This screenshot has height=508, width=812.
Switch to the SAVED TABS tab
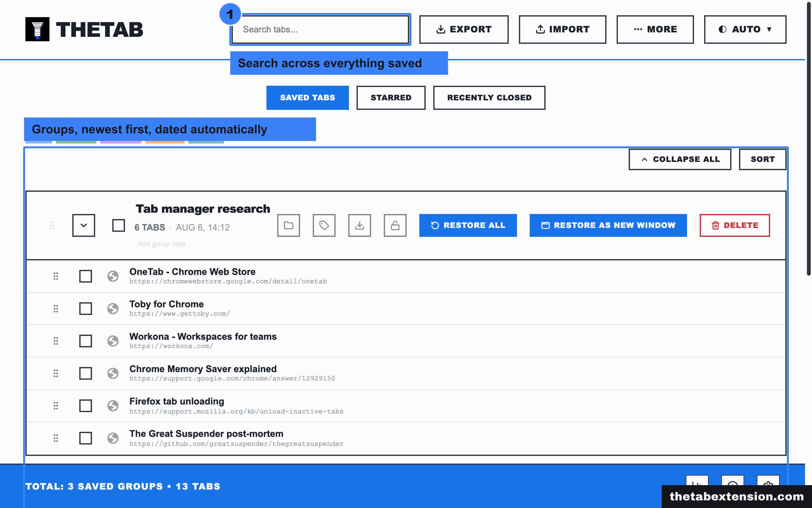click(x=307, y=98)
